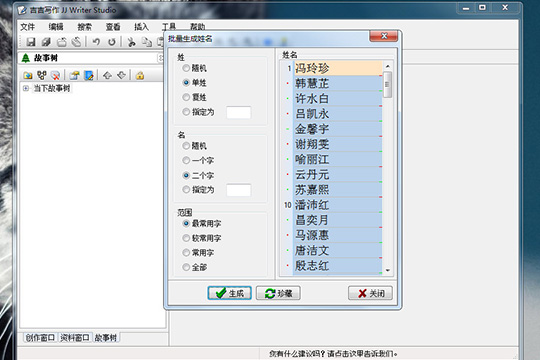Click the 生成 button with green checkmark
Screen dimensions: 540x360
230,293
